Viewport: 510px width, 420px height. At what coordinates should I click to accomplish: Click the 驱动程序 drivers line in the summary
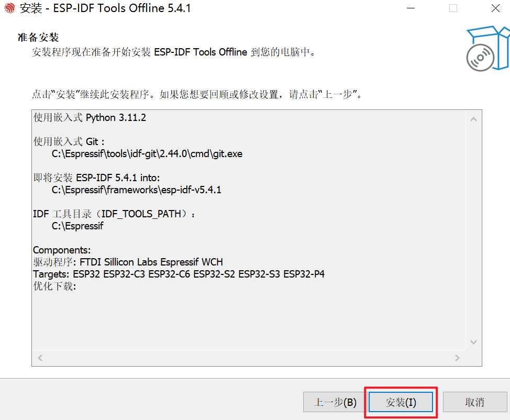(128, 262)
